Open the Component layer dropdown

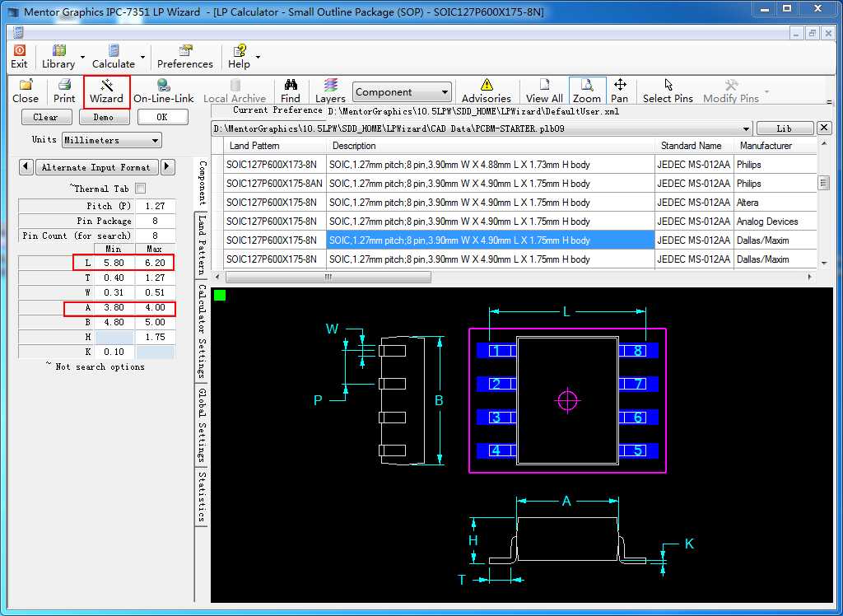point(402,92)
